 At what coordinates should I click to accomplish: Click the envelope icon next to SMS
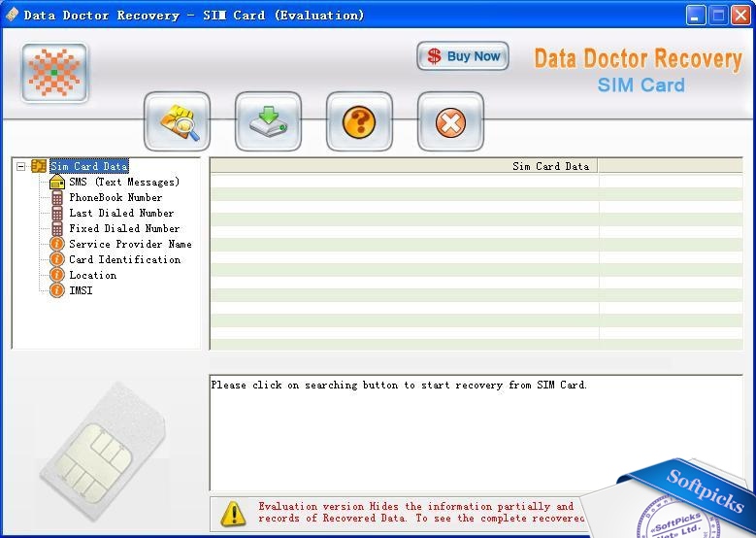pyautogui.click(x=57, y=182)
